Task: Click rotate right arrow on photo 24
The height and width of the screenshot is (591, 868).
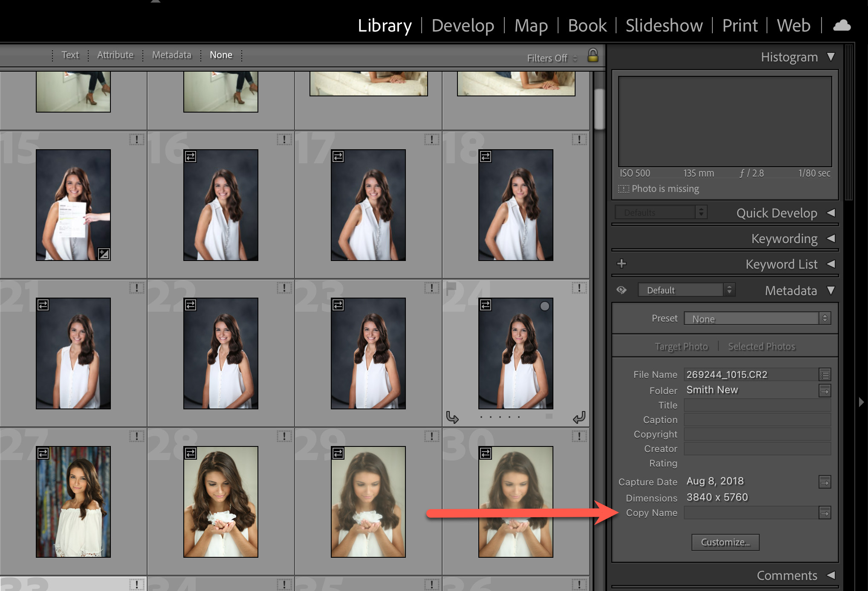Action: tap(579, 417)
